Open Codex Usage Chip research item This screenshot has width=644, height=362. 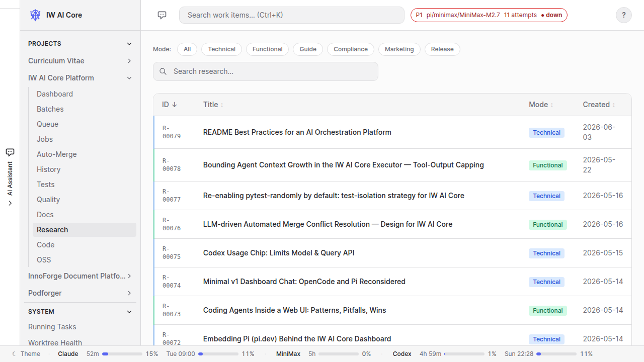[x=279, y=253]
